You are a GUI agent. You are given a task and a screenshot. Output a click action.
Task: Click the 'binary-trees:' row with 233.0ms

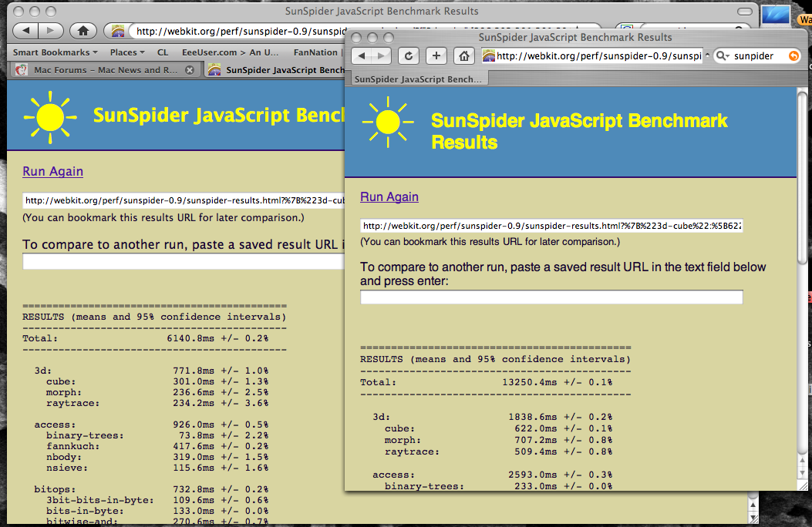pos(498,486)
